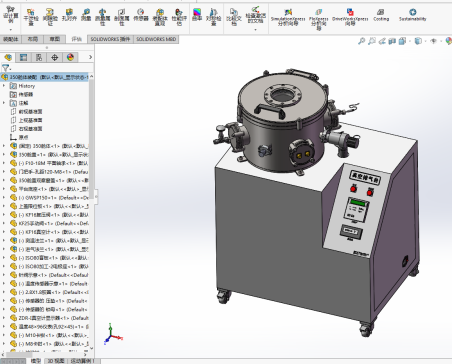Run 性能评估 performance evaluation
Viewport: 452px width, 364px height.
pyautogui.click(x=179, y=17)
